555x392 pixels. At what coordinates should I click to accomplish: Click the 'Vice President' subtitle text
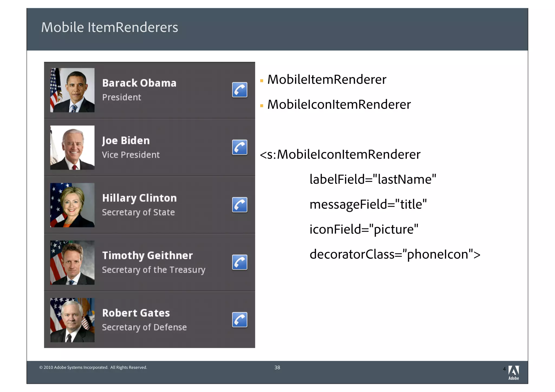(131, 155)
